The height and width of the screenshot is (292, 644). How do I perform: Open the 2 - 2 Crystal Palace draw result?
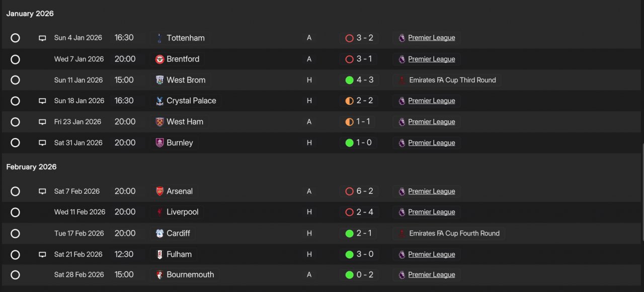pos(359,101)
